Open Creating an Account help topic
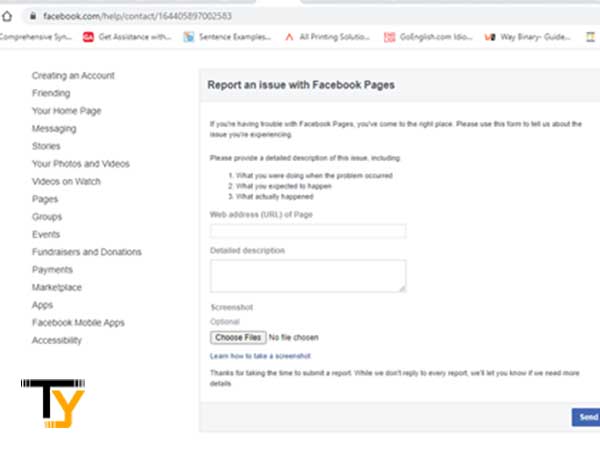This screenshot has width=600, height=450. (73, 75)
